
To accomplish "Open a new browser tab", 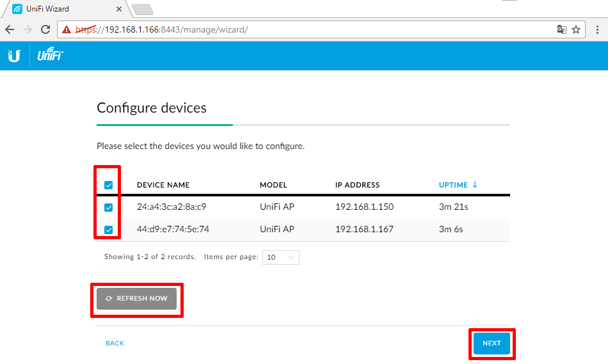I will [143, 9].
